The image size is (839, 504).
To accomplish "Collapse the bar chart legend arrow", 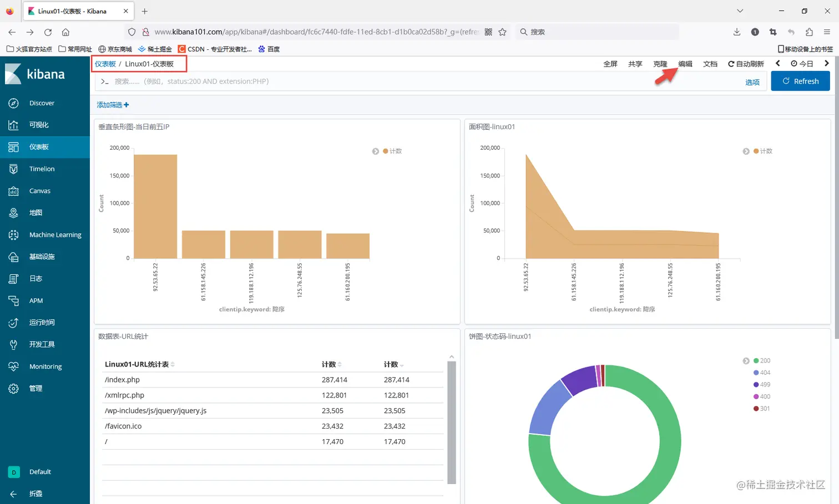I will 376,151.
